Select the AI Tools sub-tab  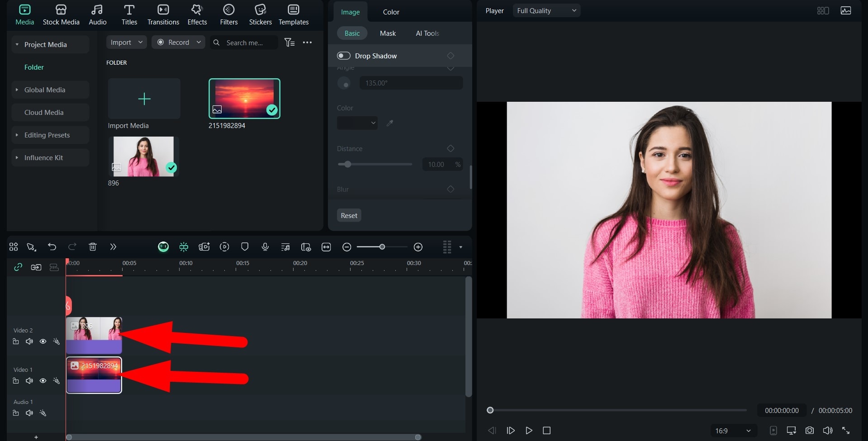point(427,33)
